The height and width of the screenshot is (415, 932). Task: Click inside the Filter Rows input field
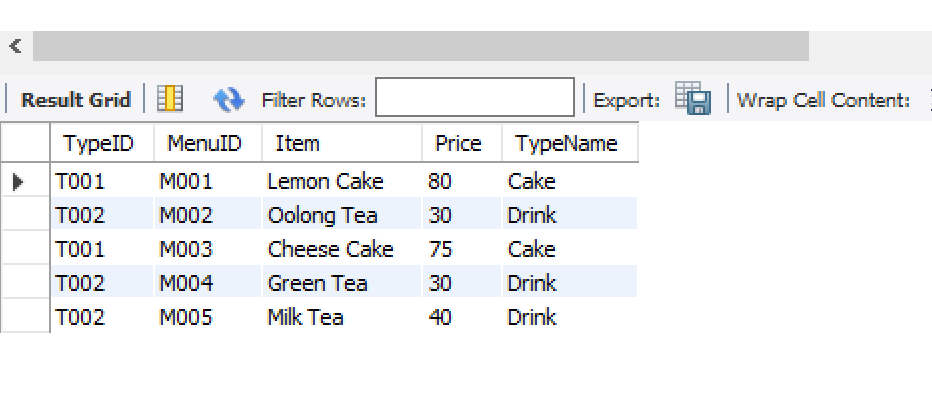click(474, 97)
